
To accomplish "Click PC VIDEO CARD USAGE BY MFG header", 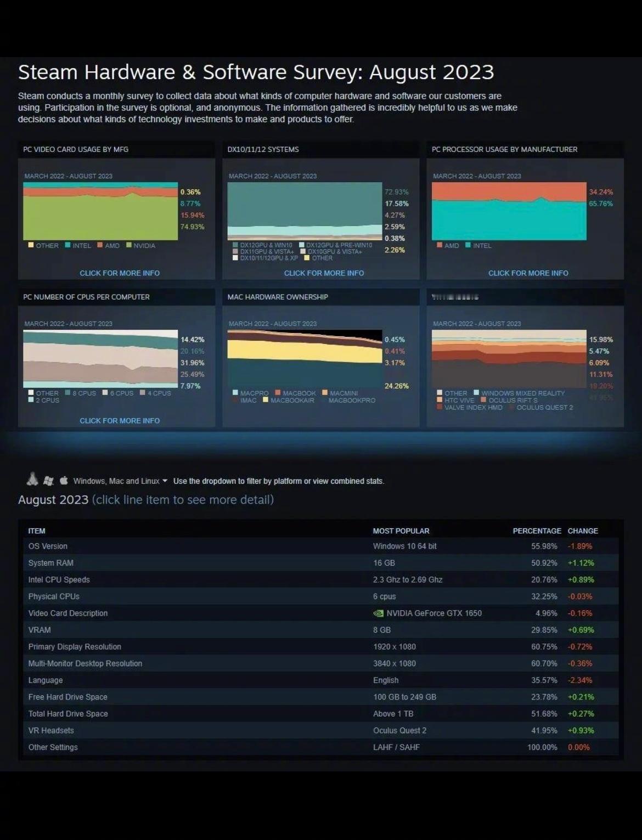I will click(x=76, y=149).
